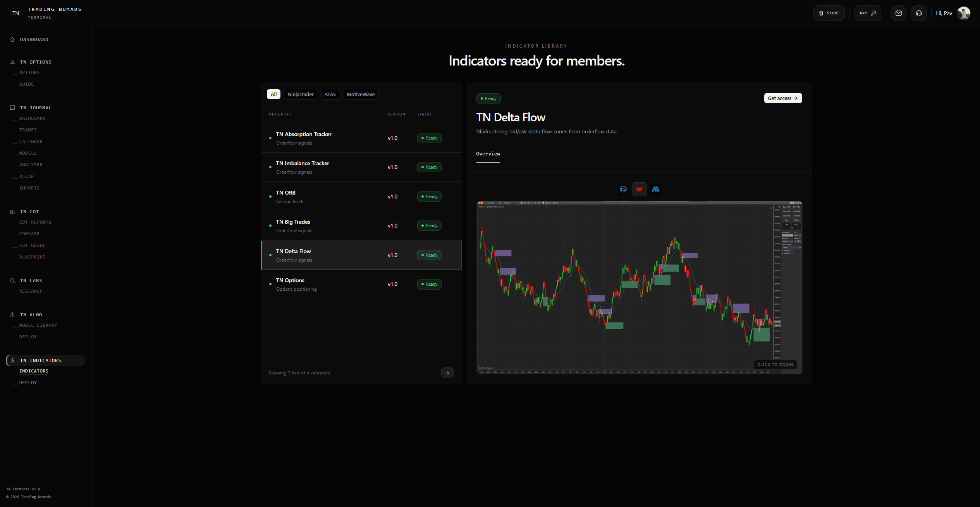Filter indicators by NinjaTrader
Image resolution: width=980 pixels, height=507 pixels.
point(301,94)
